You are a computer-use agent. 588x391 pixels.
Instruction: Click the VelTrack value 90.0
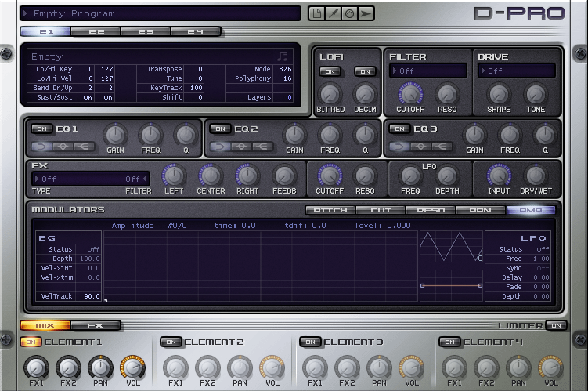(92, 296)
